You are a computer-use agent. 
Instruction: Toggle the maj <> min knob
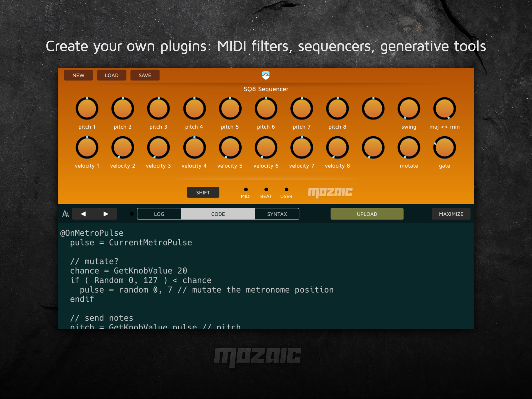[444, 109]
